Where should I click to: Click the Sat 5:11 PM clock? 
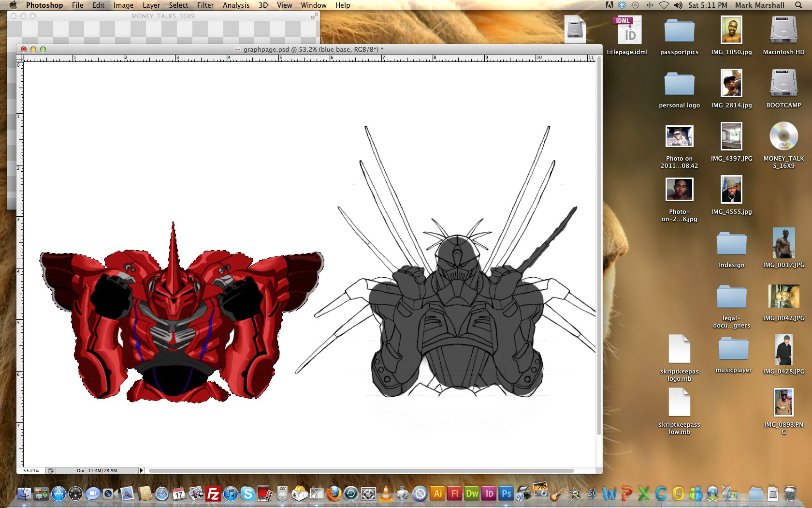[x=708, y=5]
